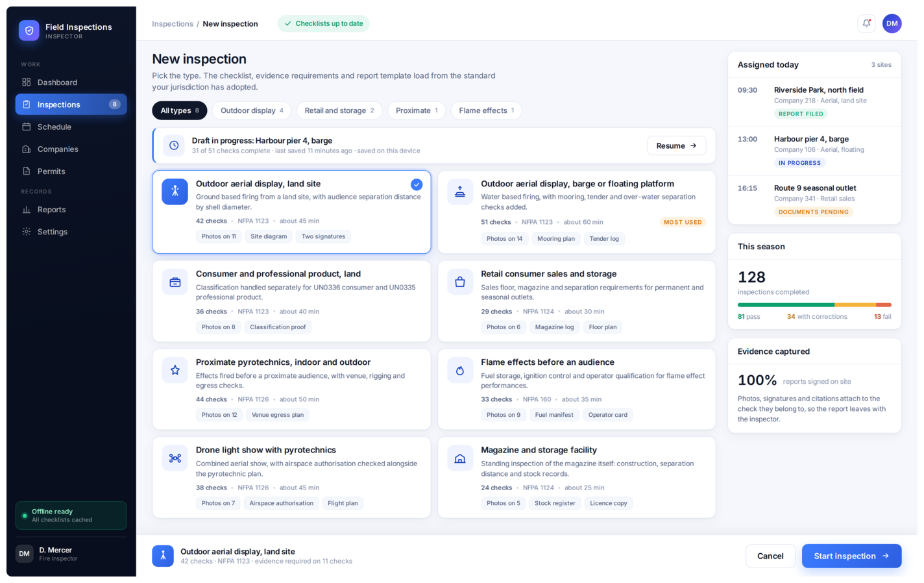Click the Checklists up to date badge
This screenshot has width=924, height=583.
point(324,23)
